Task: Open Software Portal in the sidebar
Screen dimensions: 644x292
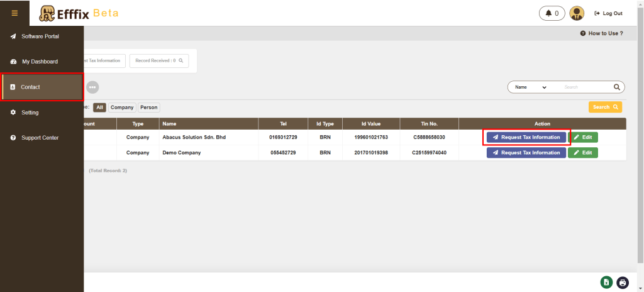Action: 40,36
